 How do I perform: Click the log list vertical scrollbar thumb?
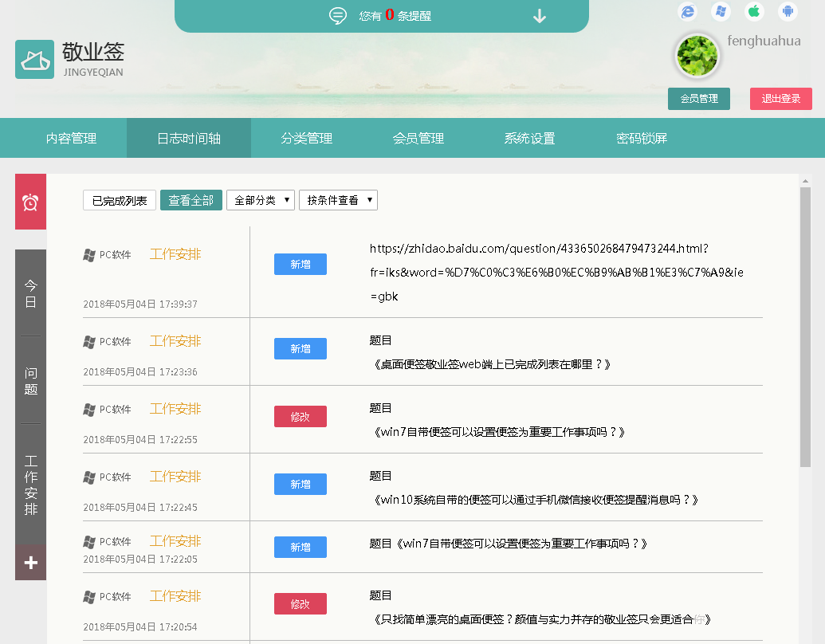click(x=805, y=327)
